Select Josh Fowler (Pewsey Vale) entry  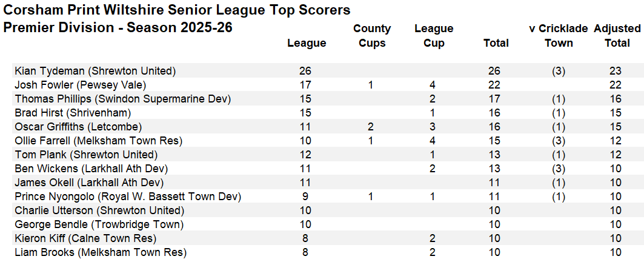click(81, 85)
